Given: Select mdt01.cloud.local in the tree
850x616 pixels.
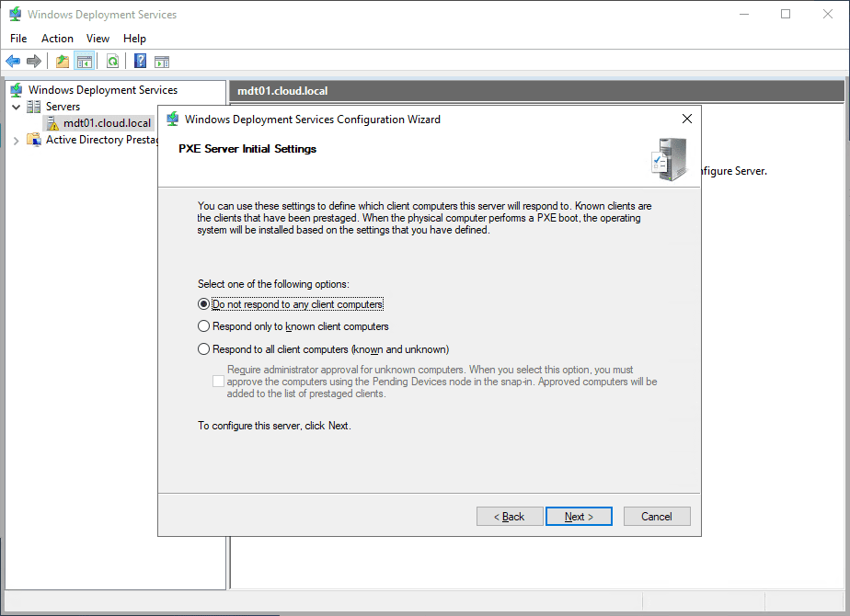Looking at the screenshot, I should pyautogui.click(x=107, y=123).
